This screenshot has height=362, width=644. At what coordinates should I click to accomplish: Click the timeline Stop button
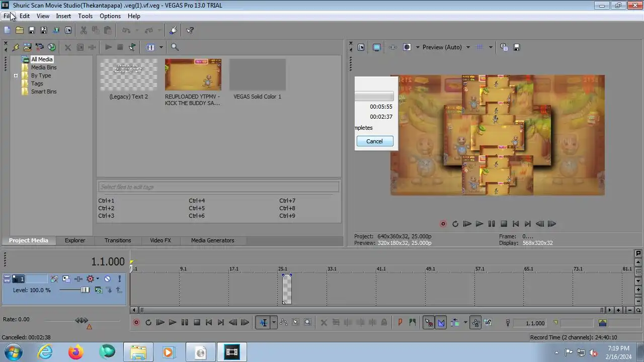pyautogui.click(x=197, y=323)
